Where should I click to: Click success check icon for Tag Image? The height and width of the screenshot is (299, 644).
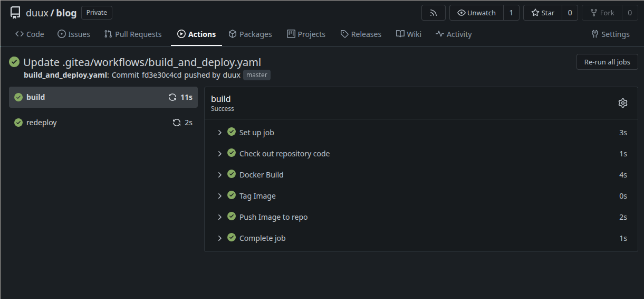tap(231, 195)
